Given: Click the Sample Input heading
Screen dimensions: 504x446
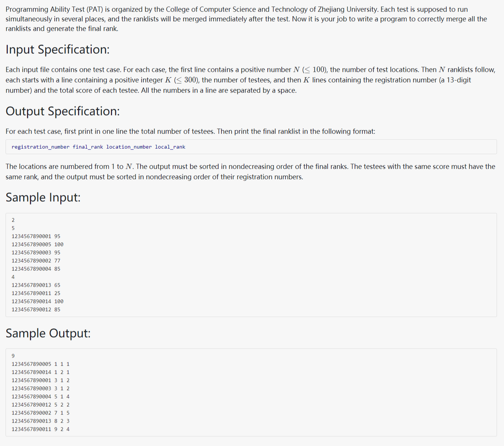Looking at the screenshot, I should (43, 197).
